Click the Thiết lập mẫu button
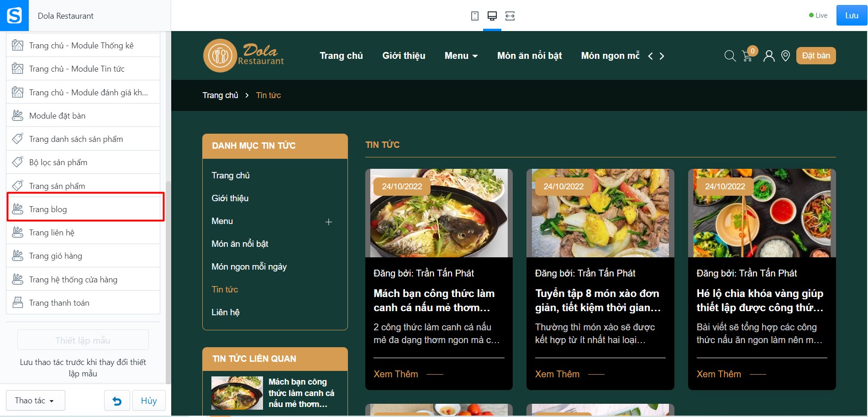The image size is (868, 417). click(83, 340)
